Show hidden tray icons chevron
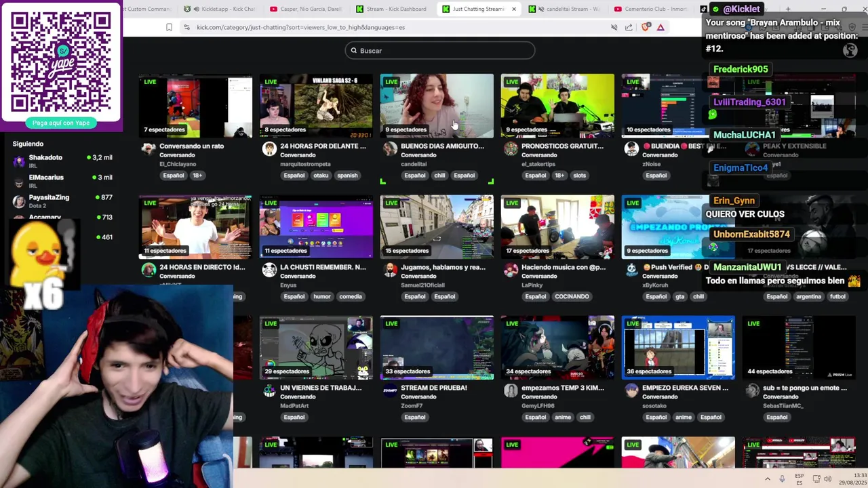Image resolution: width=868 pixels, height=488 pixels. [x=768, y=479]
